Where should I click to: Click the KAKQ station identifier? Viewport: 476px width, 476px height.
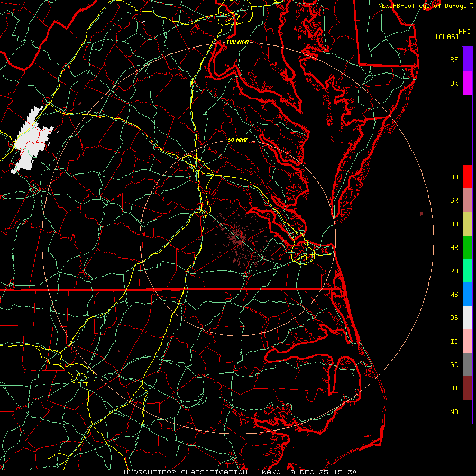click(271, 472)
